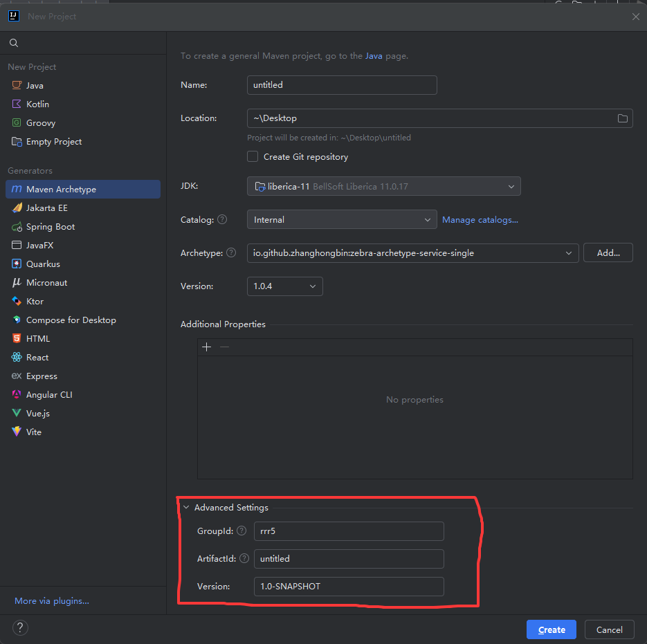The image size is (647, 644).
Task: Select the Angular CLI generator
Action: click(x=83, y=395)
